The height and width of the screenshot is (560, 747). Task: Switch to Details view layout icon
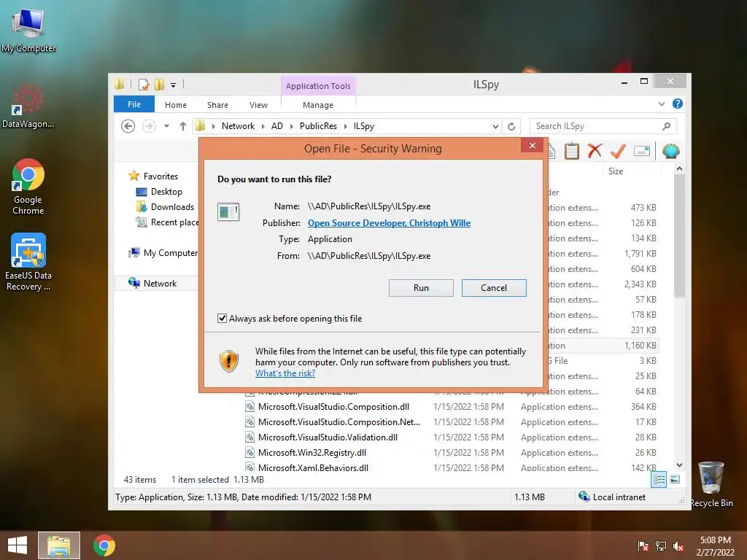click(x=659, y=480)
